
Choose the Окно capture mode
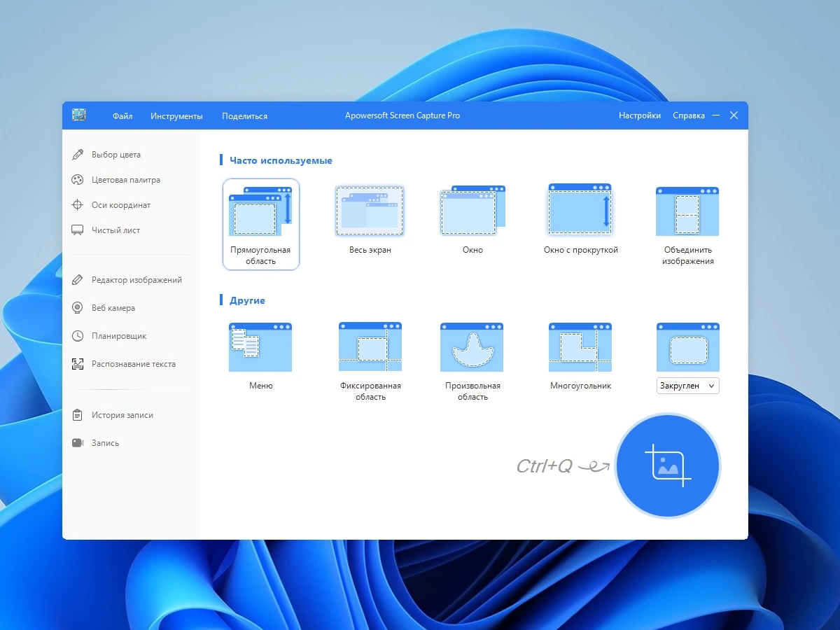(473, 211)
